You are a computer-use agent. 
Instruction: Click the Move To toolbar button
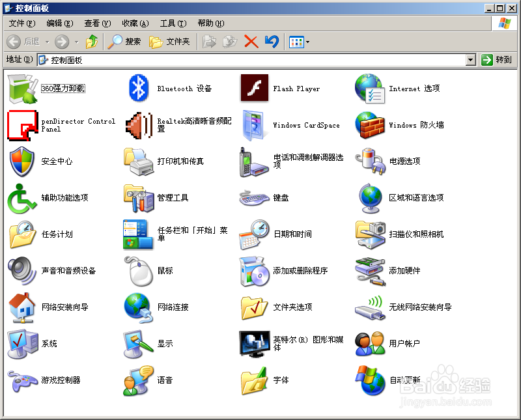[209, 42]
